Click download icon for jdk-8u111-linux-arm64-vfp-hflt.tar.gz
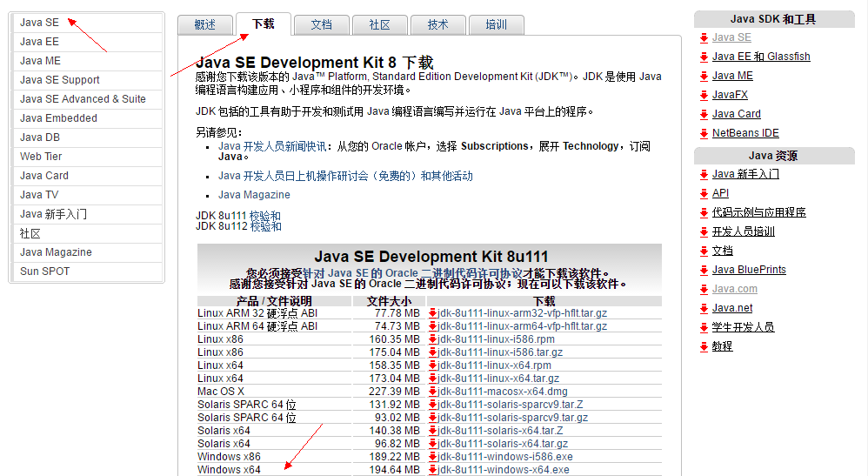The image size is (868, 476). pos(432,326)
